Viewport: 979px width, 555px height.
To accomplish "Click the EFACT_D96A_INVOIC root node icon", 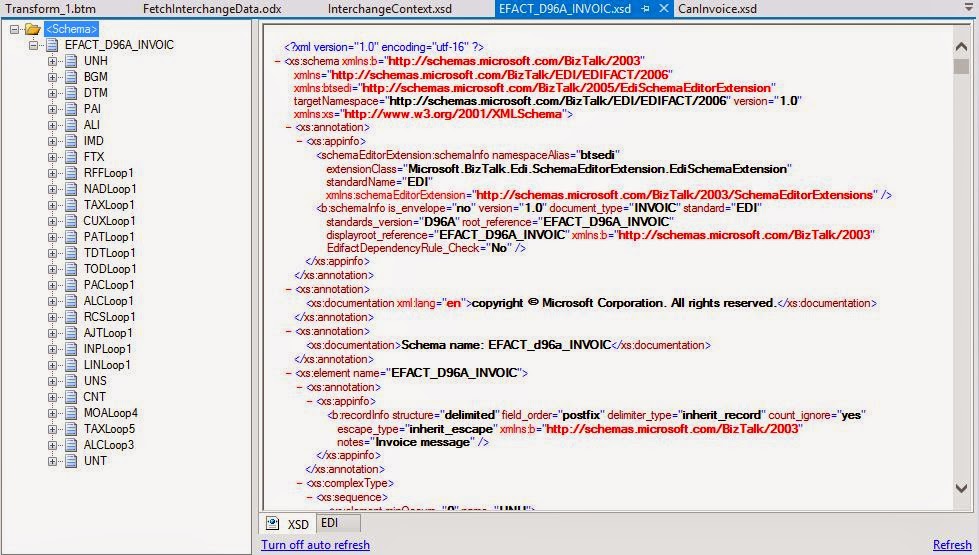I will coord(52,45).
